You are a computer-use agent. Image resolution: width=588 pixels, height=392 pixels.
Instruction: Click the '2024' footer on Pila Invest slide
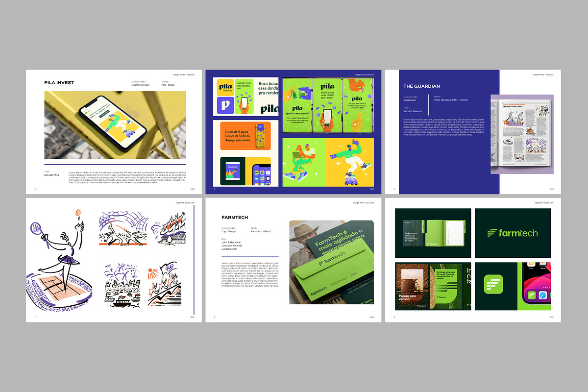coord(193,189)
